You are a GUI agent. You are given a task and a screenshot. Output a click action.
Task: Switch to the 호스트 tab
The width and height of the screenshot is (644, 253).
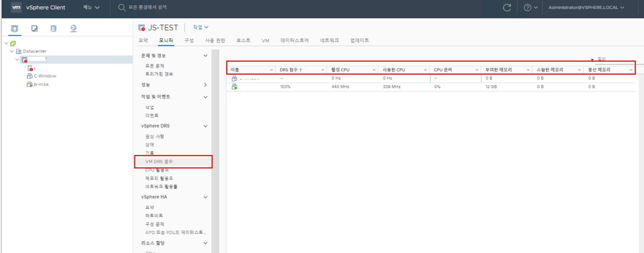tap(243, 40)
